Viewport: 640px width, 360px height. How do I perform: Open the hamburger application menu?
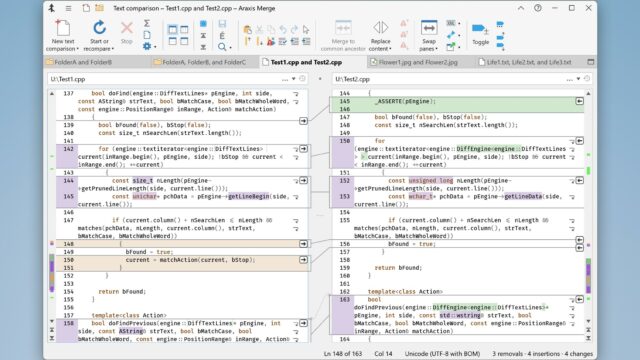(x=68, y=8)
